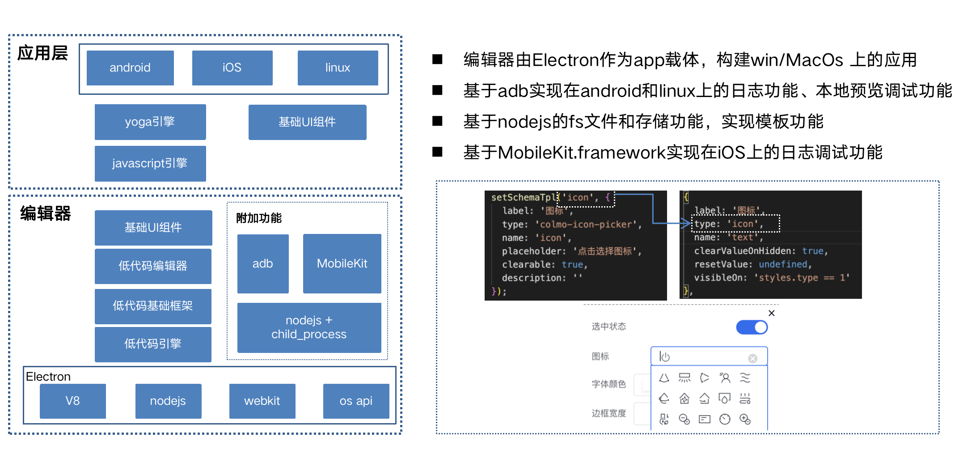Click the MobileKit block
This screenshot has height=450, width=980.
coord(342,263)
